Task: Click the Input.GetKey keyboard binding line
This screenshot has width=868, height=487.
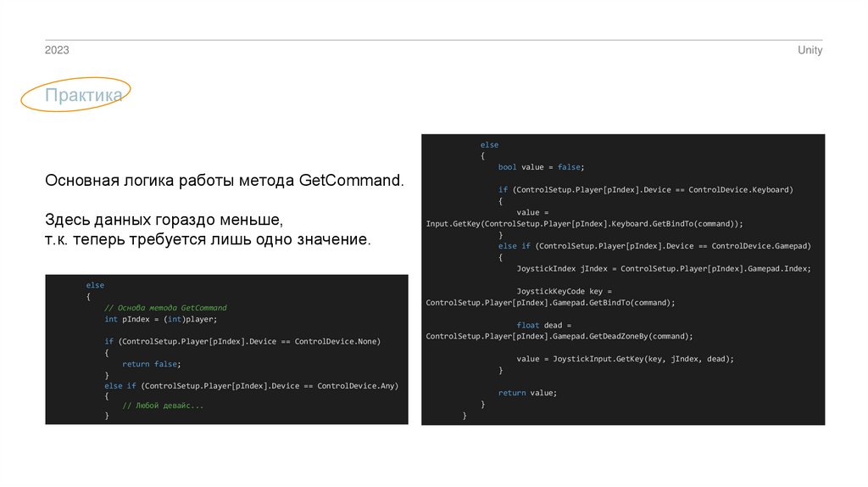Action: [x=584, y=224]
